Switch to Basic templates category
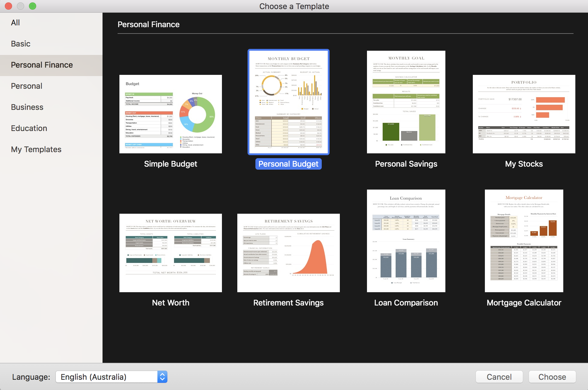 [x=21, y=44]
